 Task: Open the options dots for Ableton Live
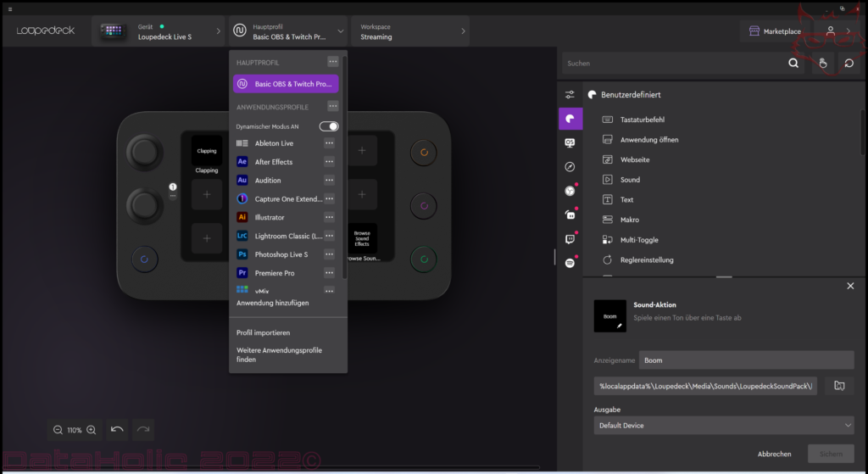pyautogui.click(x=330, y=142)
